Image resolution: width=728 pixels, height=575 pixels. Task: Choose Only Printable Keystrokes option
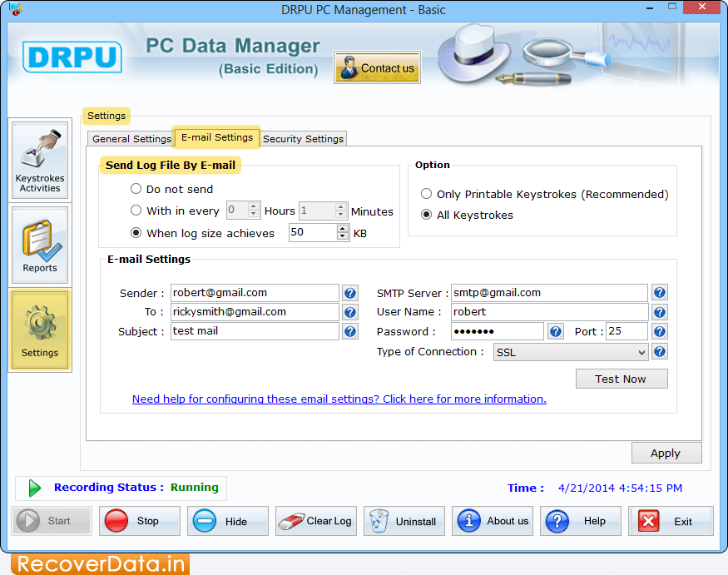coord(426,194)
